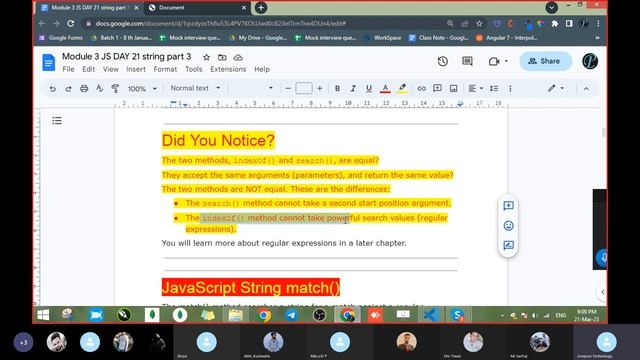The width and height of the screenshot is (640, 360).
Task: Toggle bold formatting
Action: coord(337,88)
